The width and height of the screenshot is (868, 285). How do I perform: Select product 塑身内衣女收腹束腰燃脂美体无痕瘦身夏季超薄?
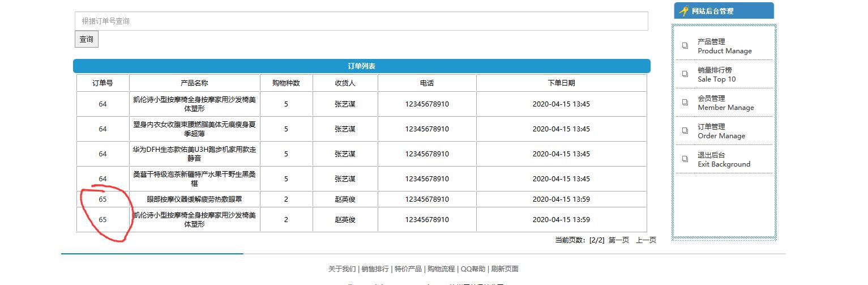[x=194, y=129]
